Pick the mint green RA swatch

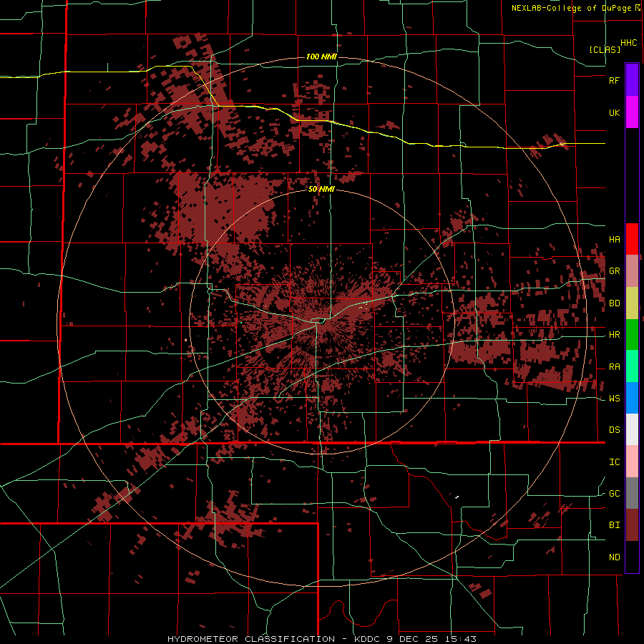tap(632, 366)
